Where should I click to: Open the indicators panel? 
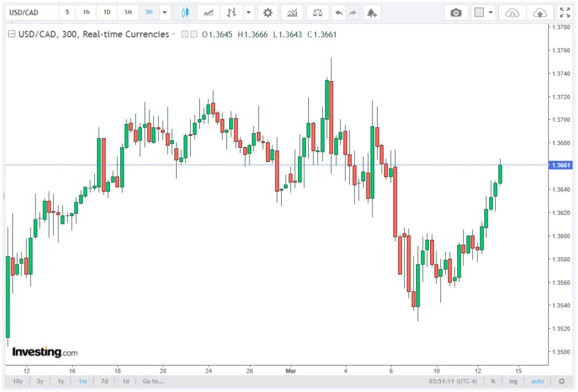pos(292,12)
